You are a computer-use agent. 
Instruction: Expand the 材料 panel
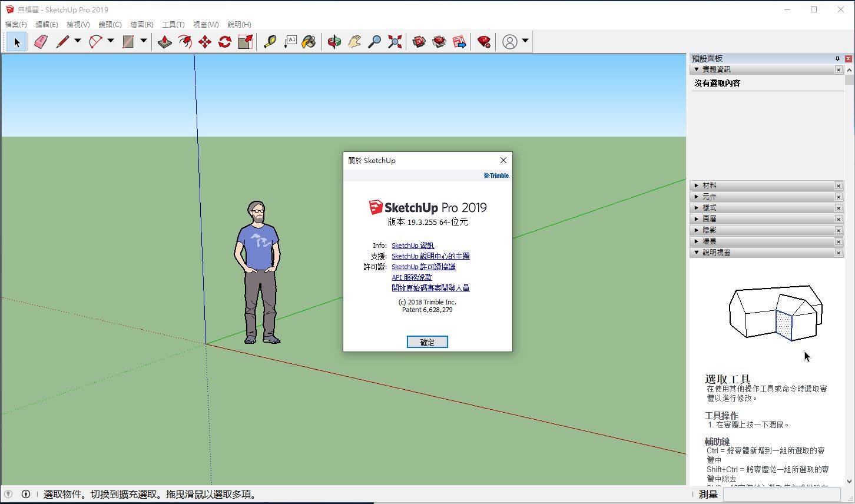click(697, 185)
